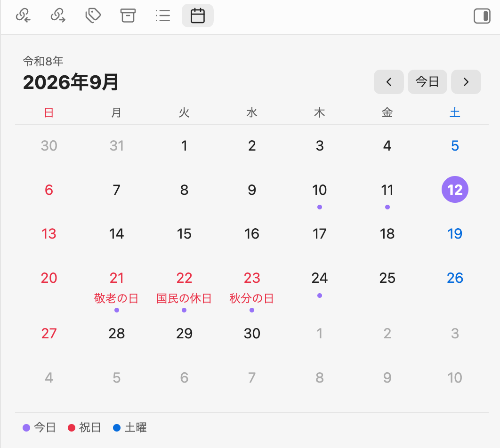Open September 21 敬老の日 holiday

[116, 278]
